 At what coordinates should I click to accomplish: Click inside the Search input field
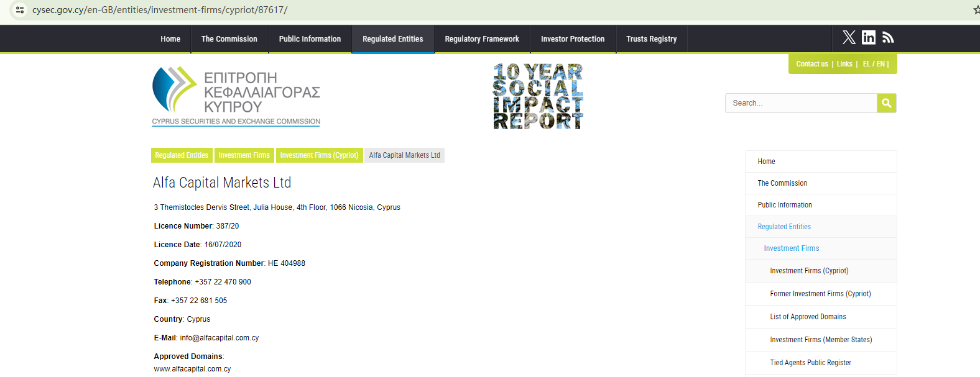click(x=800, y=103)
